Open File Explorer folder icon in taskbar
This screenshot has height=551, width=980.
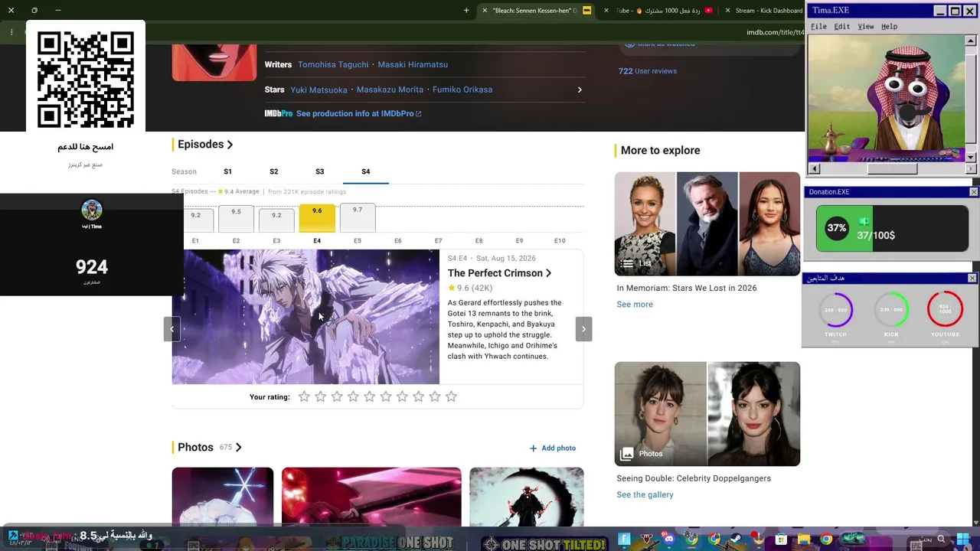coord(803,540)
